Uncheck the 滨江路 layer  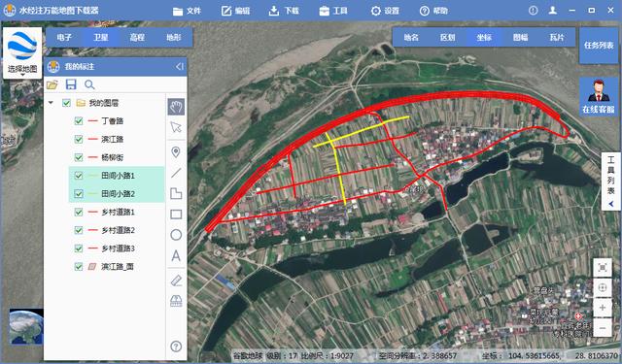click(x=79, y=139)
